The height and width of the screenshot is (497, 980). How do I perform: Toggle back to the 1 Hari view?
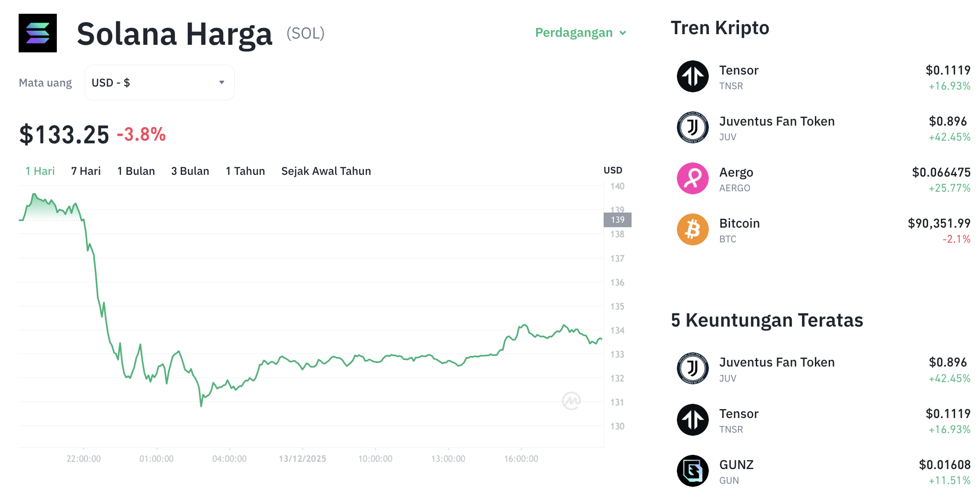pyautogui.click(x=40, y=171)
